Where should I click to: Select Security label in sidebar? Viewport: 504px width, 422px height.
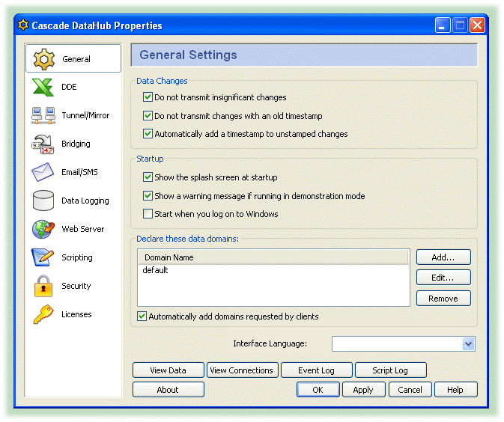point(76,286)
